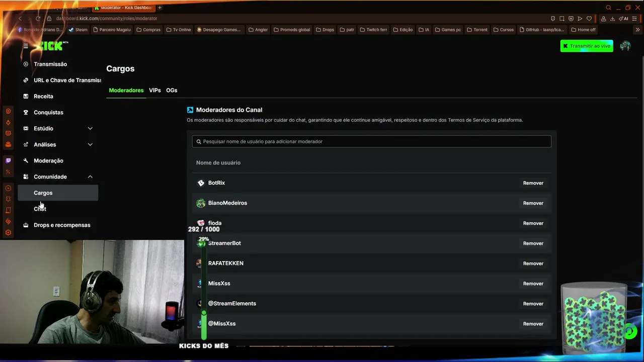The image size is (644, 362).
Task: Click the heart bookmark icon
Action: 589,19
